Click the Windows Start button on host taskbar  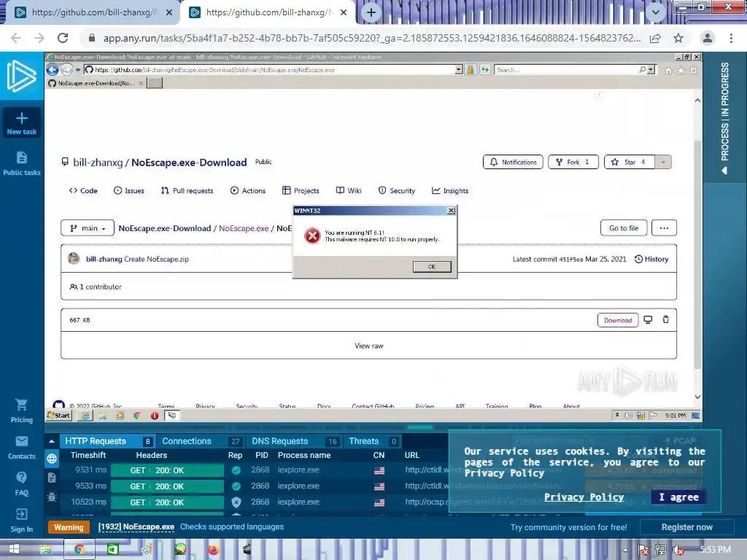pos(15,549)
